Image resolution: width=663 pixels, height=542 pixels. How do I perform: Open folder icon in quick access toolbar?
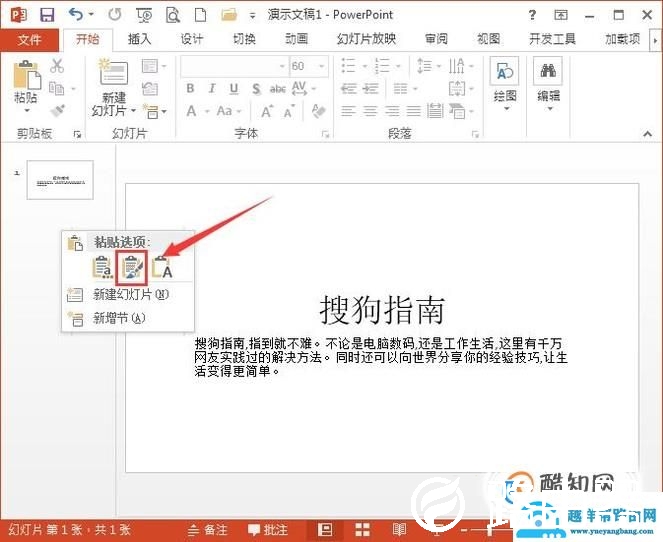229,15
